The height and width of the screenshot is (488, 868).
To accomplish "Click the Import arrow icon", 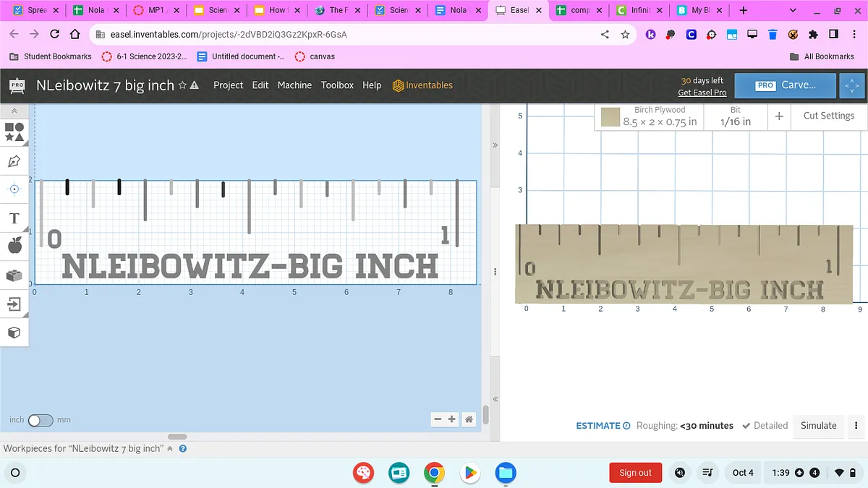I will pyautogui.click(x=14, y=304).
